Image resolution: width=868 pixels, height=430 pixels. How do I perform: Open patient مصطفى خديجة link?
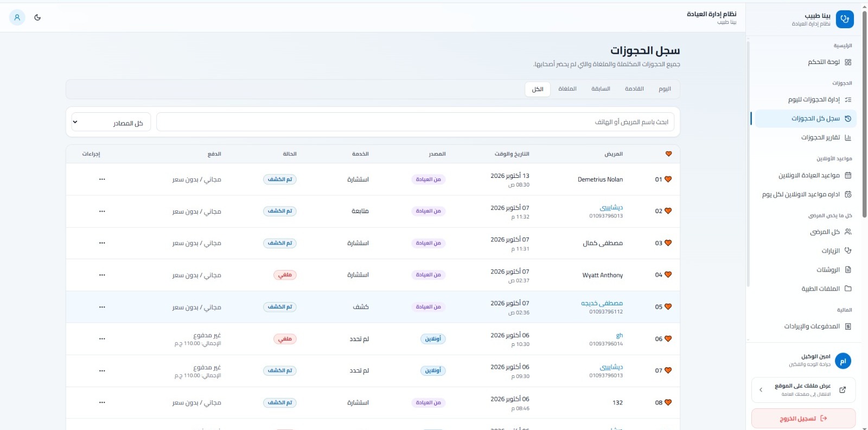[602, 304]
